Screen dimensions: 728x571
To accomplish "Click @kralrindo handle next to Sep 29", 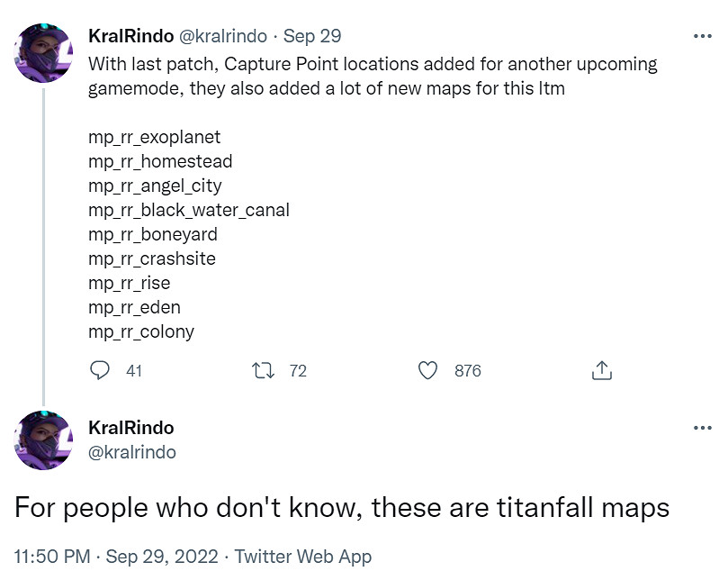I will (x=225, y=37).
